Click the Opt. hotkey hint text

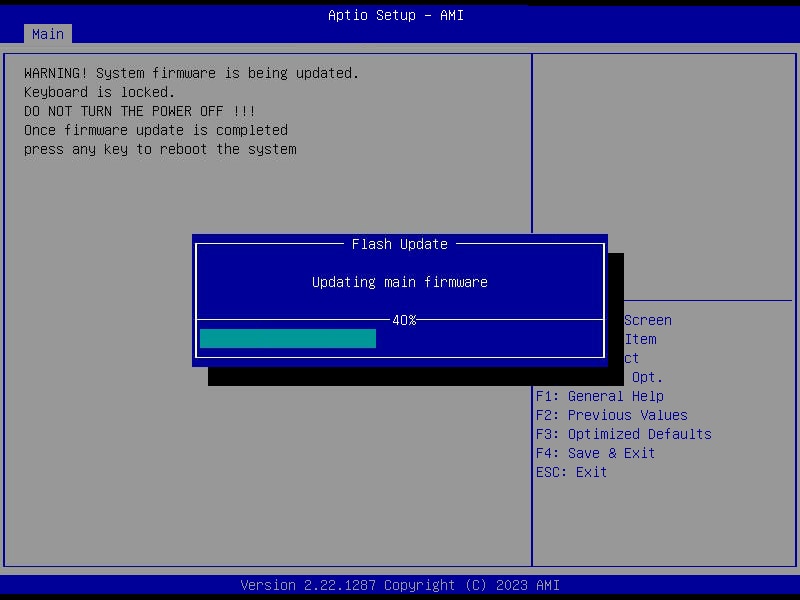pos(646,377)
